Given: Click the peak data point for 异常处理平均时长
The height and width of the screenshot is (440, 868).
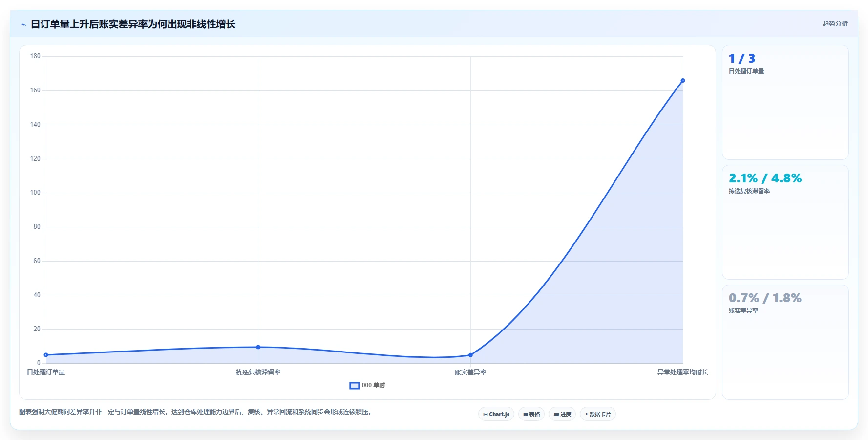Looking at the screenshot, I should (682, 81).
